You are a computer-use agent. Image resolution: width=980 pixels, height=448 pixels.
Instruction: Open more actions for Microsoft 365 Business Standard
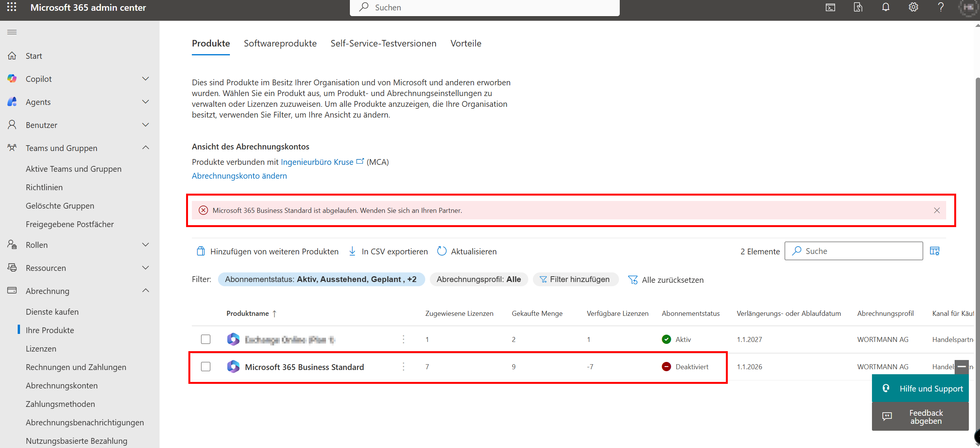(403, 367)
